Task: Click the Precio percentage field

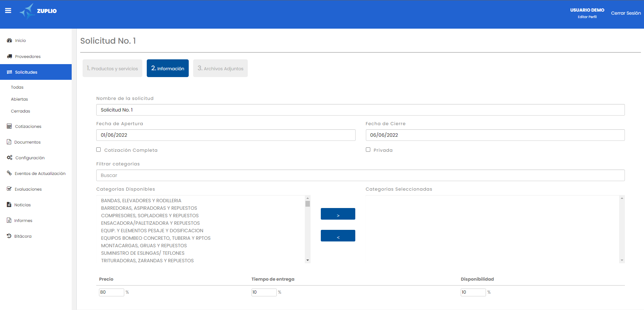Action: (x=111, y=292)
